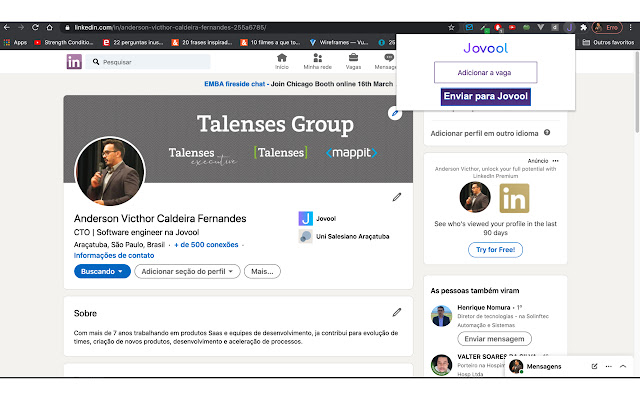Image resolution: width=640 pixels, height=400 pixels.
Task: Click the help icon beside outro idioma
Action: coord(547,133)
